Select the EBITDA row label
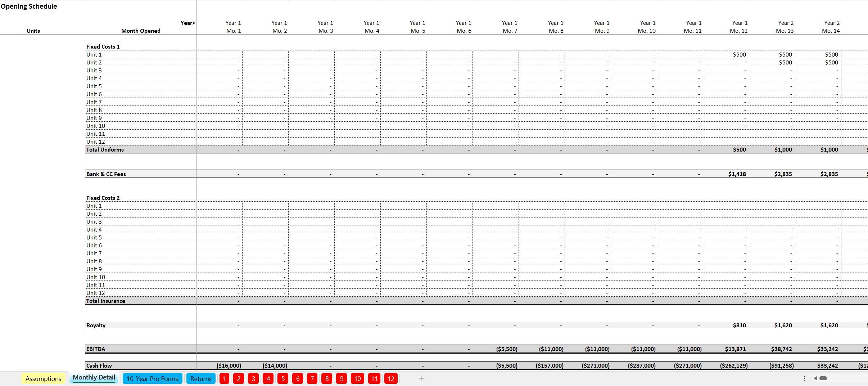This screenshot has width=868, height=386. click(96, 349)
